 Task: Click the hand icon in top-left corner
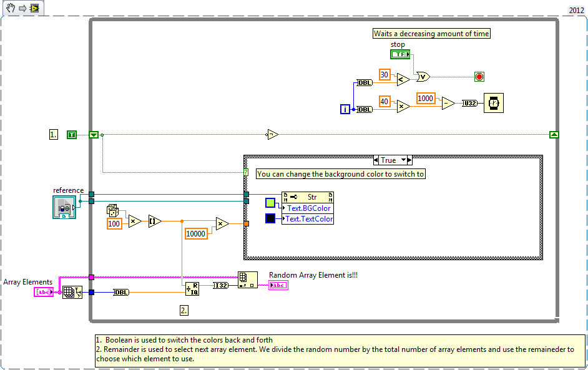pyautogui.click(x=10, y=9)
